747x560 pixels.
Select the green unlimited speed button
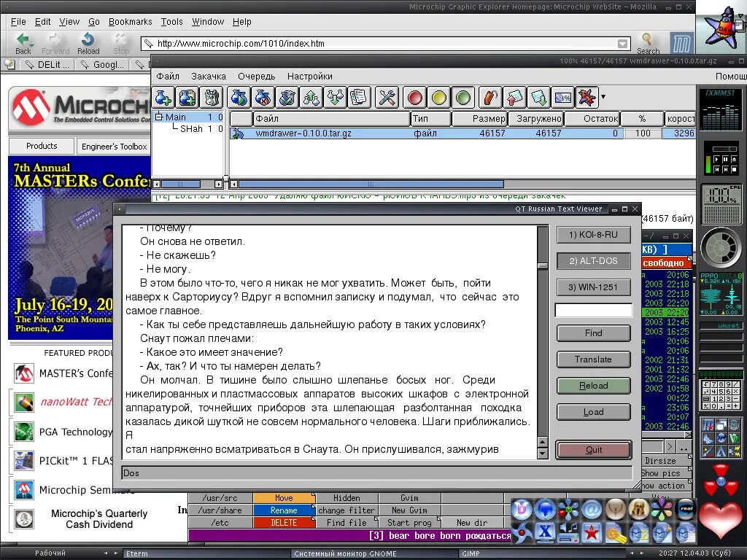[463, 98]
